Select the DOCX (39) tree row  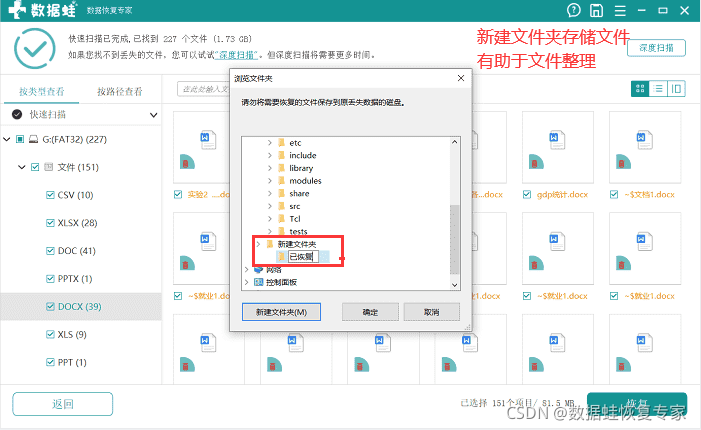click(x=80, y=307)
